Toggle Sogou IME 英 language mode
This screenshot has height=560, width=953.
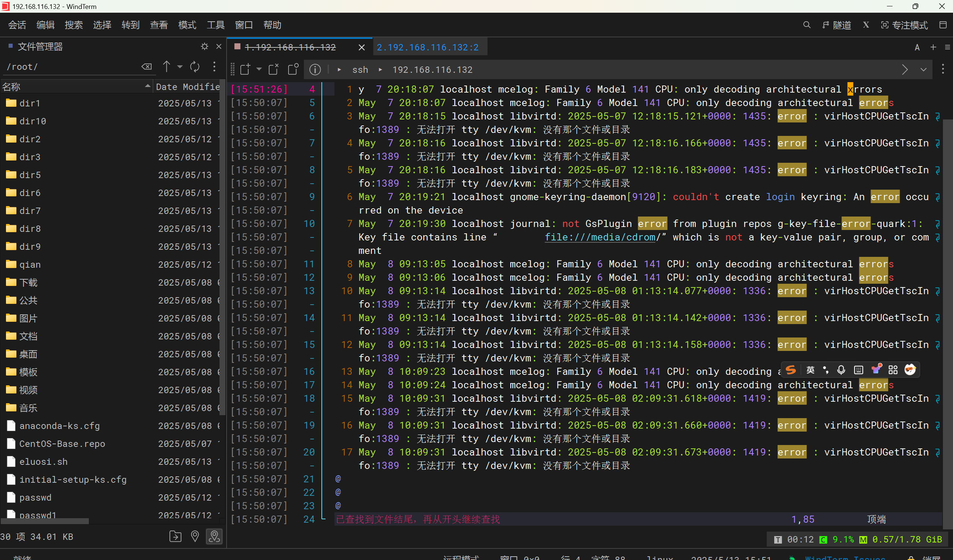pos(810,370)
